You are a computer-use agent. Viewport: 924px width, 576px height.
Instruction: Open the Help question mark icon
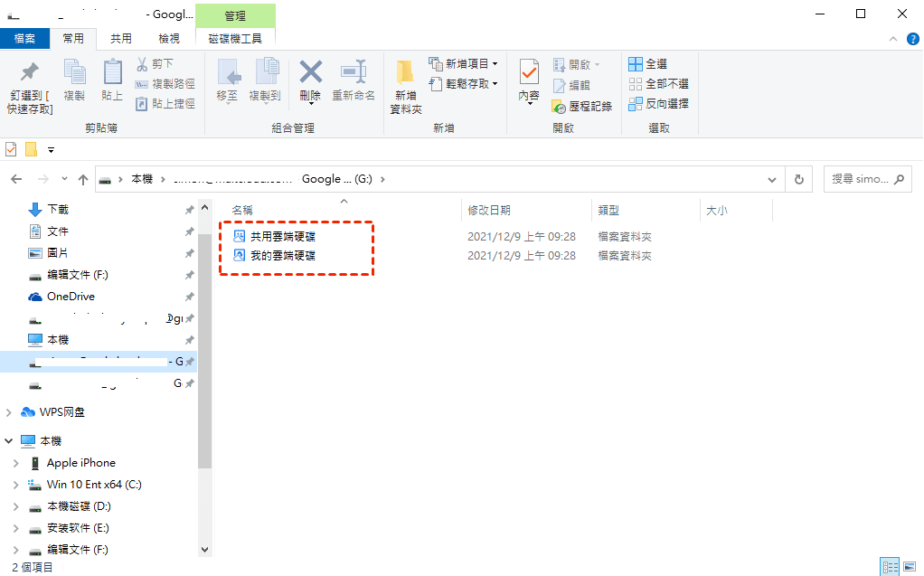[913, 39]
